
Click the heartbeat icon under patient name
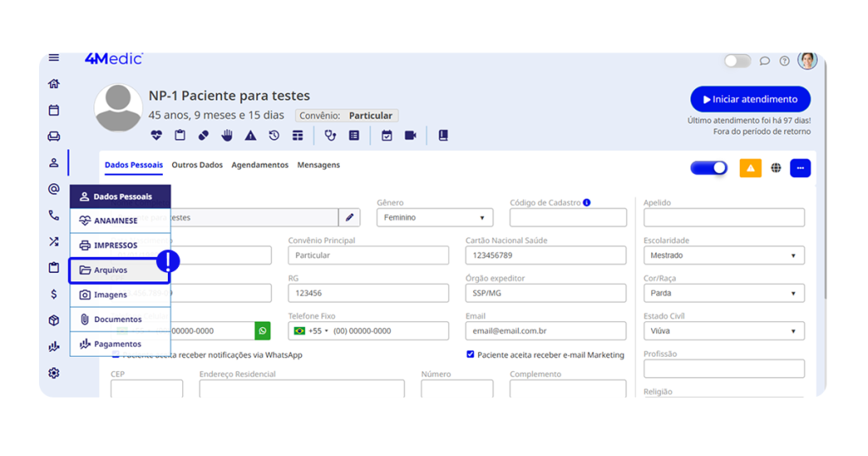coord(156,136)
